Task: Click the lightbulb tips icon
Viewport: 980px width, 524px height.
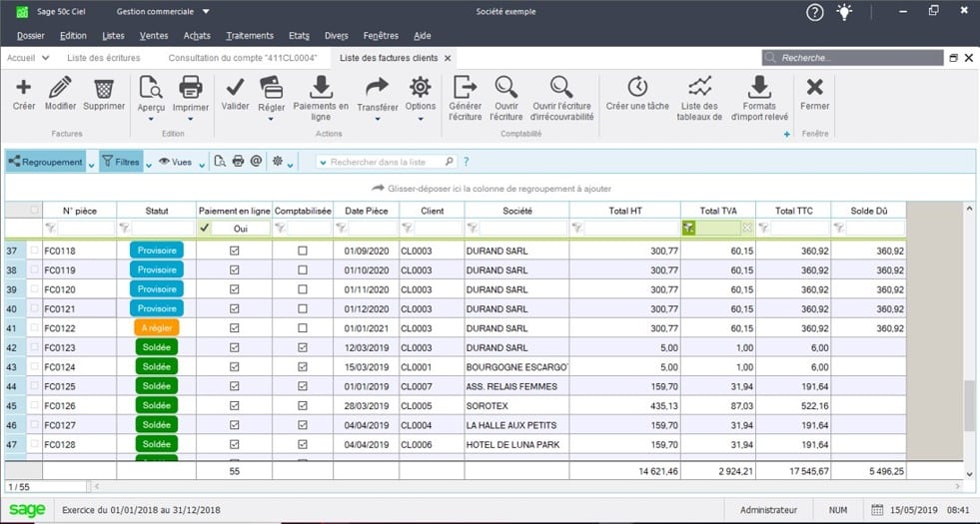Action: pos(844,12)
